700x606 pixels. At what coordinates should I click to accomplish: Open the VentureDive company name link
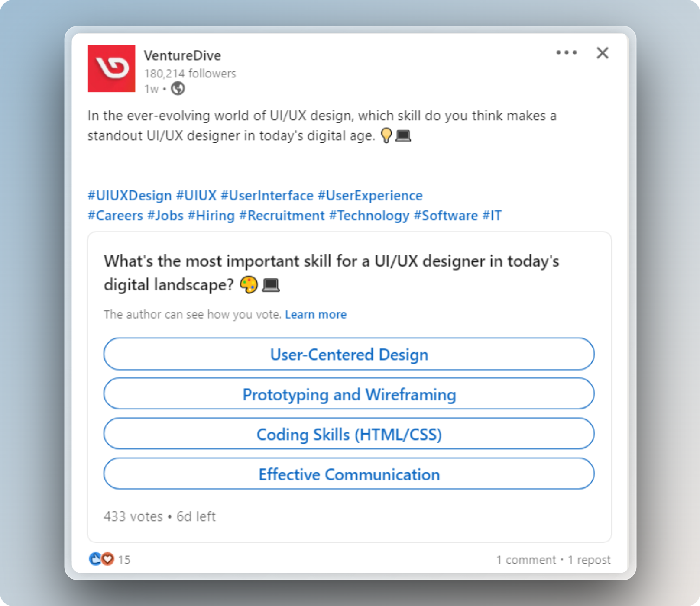tap(182, 55)
